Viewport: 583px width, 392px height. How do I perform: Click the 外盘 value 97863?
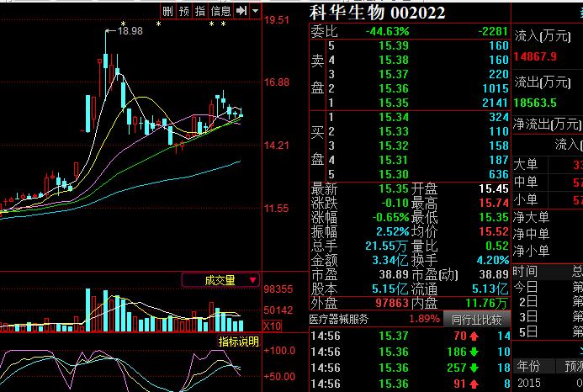[392, 303]
